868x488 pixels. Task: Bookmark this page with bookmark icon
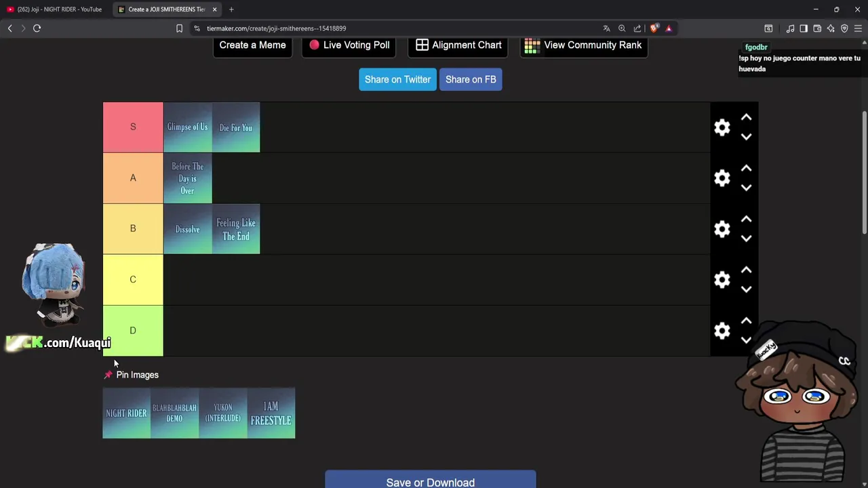click(179, 28)
